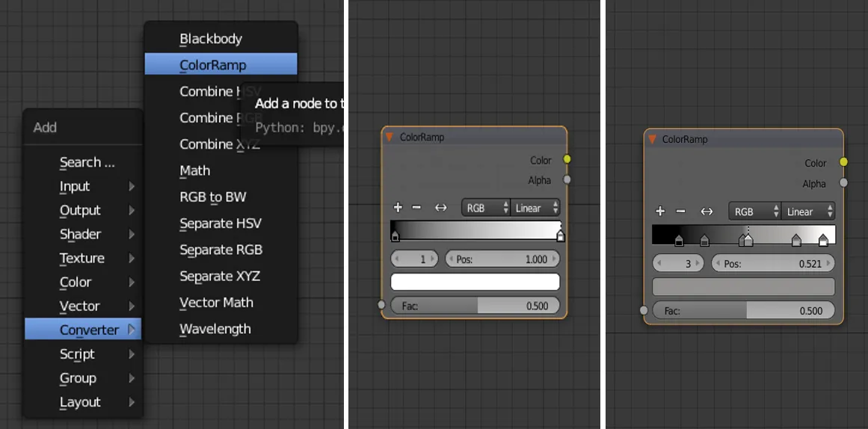Click the Fac input socket of the right node
868x429 pixels.
coord(643,310)
